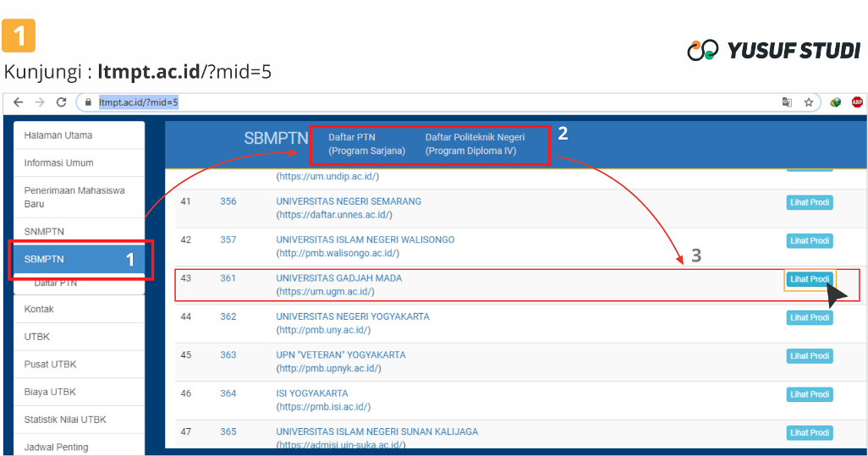This screenshot has height=456, width=868.
Task: Click the browser forward arrow
Action: [40, 102]
